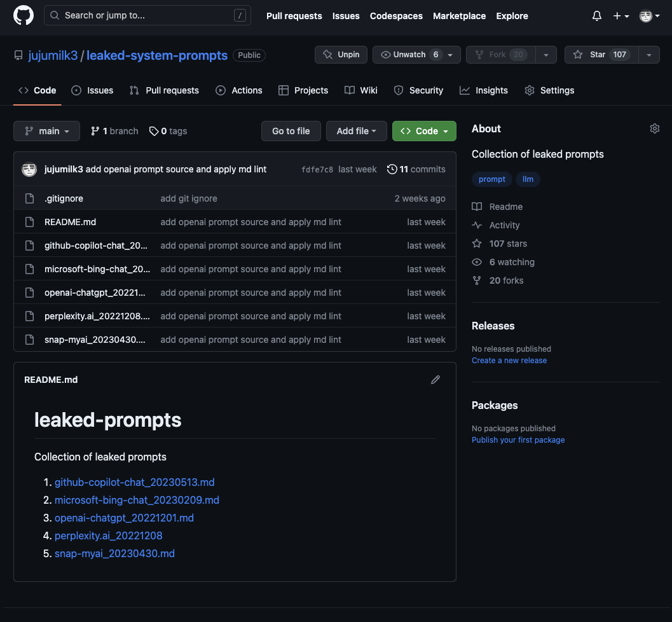Switch to the repository Issues tab
This screenshot has height=622, width=672.
point(92,90)
